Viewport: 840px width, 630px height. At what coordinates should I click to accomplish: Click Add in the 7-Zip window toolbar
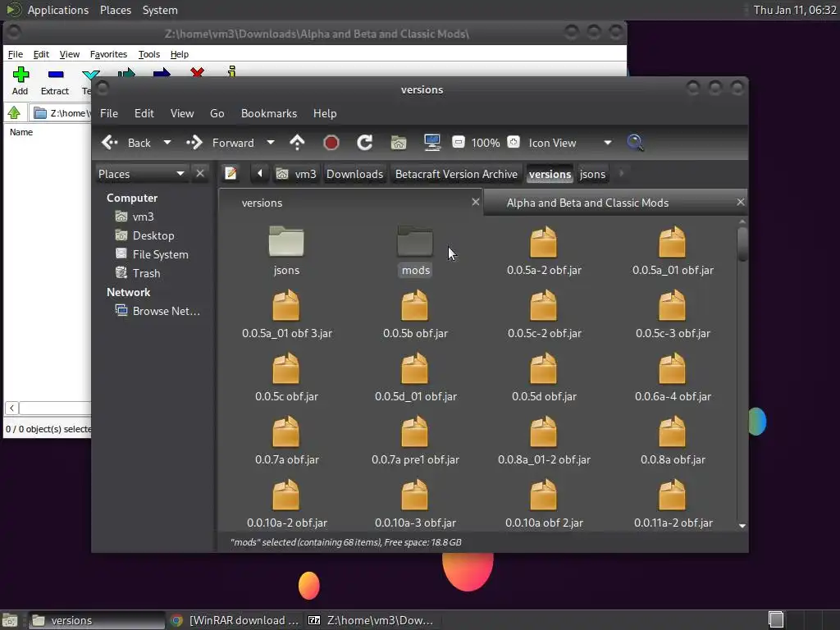pos(21,81)
